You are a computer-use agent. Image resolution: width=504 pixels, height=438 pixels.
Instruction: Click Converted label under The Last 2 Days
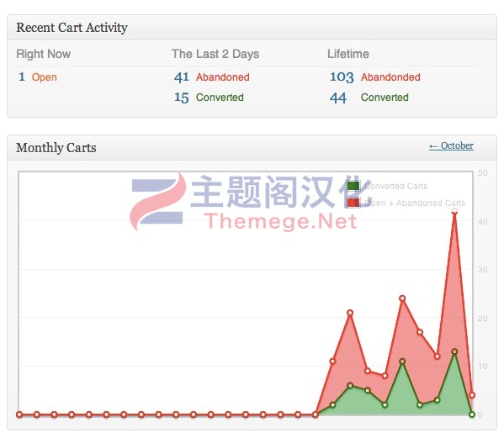pyautogui.click(x=220, y=98)
